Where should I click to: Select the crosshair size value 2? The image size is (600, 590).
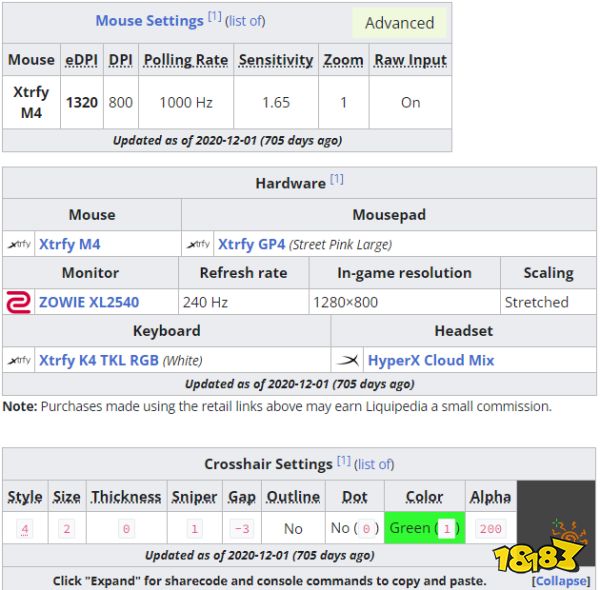pyautogui.click(x=67, y=529)
